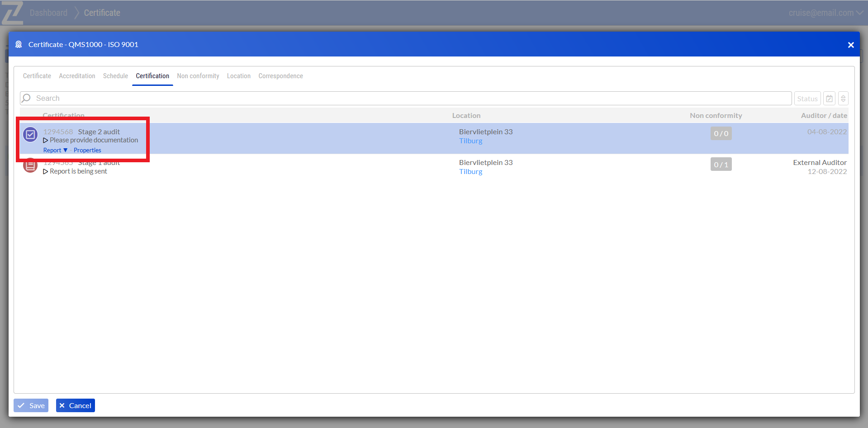The image size is (868, 428).
Task: Open the calendar edit icon beside Status
Action: pyautogui.click(x=829, y=99)
